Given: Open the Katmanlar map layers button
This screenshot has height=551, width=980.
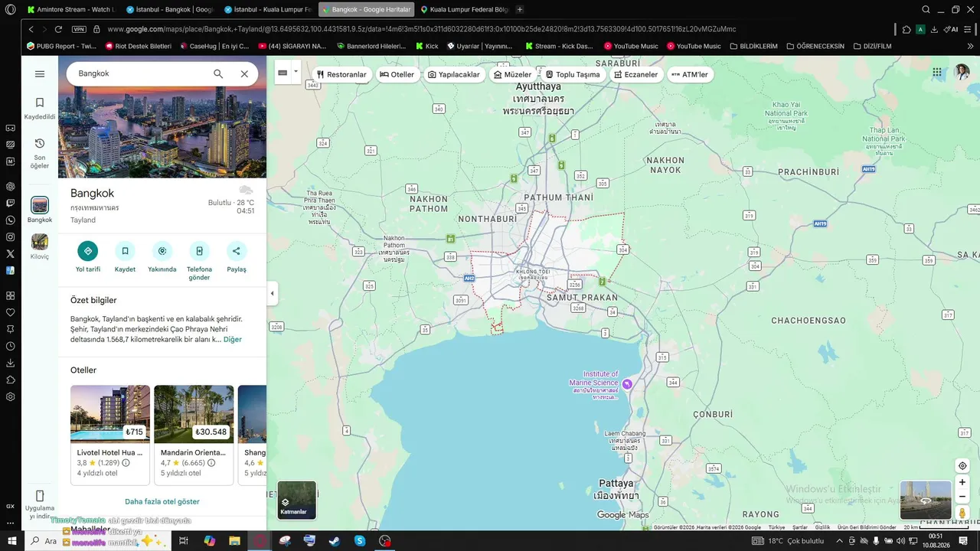Looking at the screenshot, I should pos(296,500).
